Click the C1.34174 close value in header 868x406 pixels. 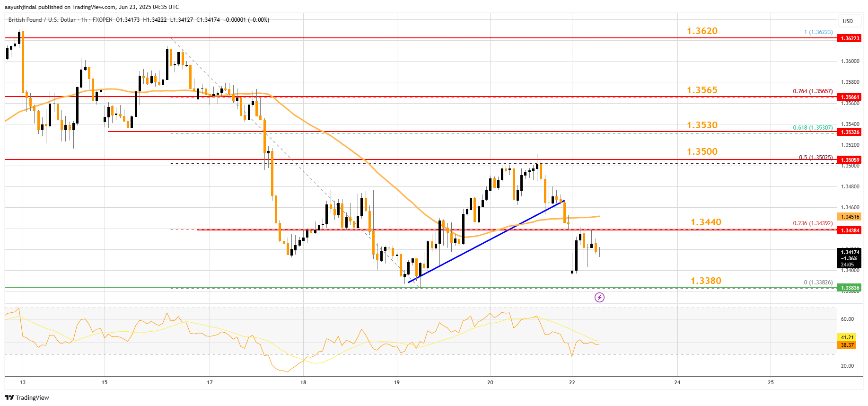208,20
